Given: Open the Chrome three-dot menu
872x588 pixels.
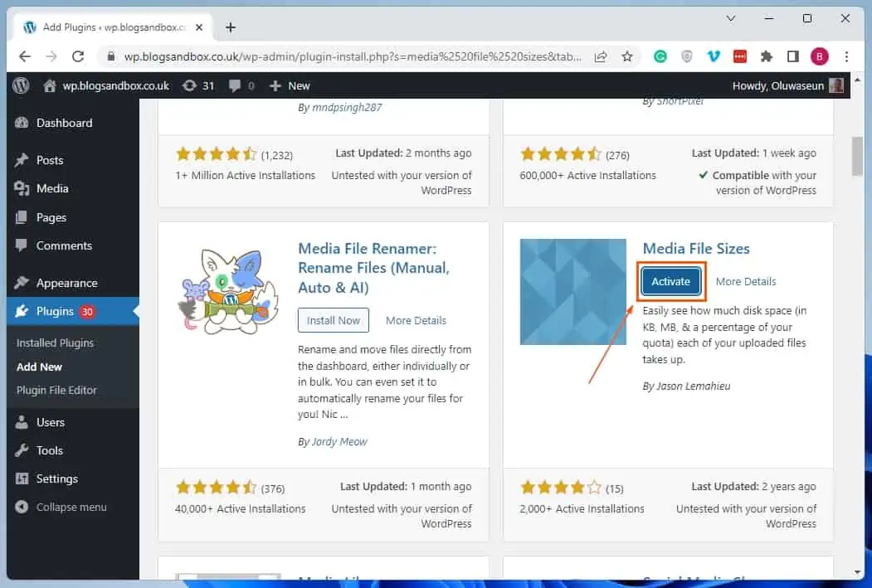Looking at the screenshot, I should click(846, 56).
